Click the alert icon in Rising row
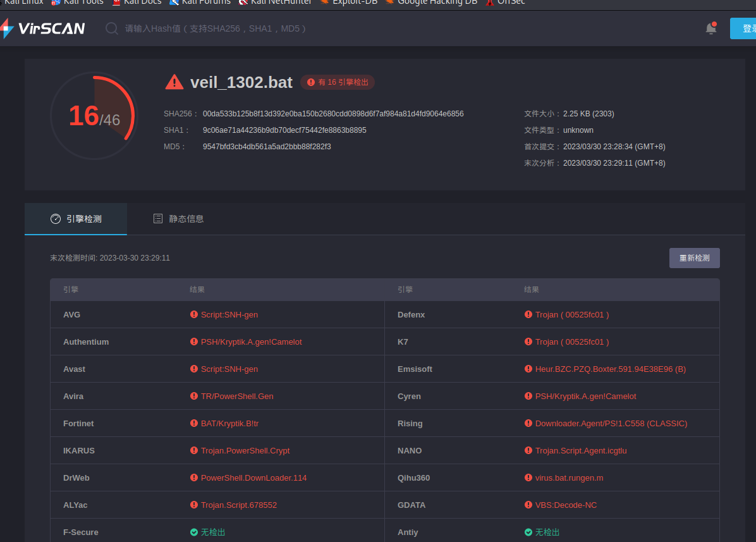756x542 pixels. coord(528,423)
